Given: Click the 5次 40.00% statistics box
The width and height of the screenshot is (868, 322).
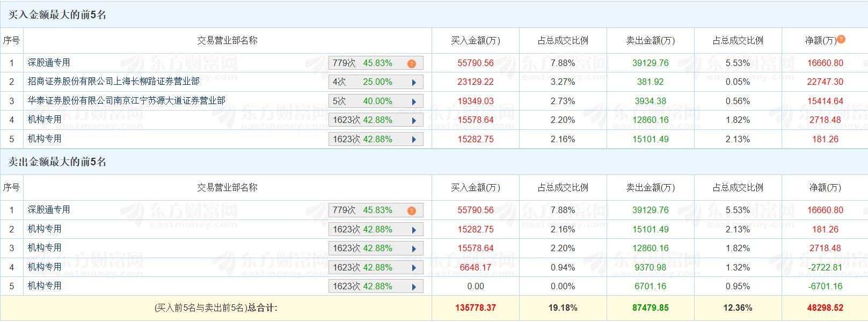Looking at the screenshot, I should (376, 101).
